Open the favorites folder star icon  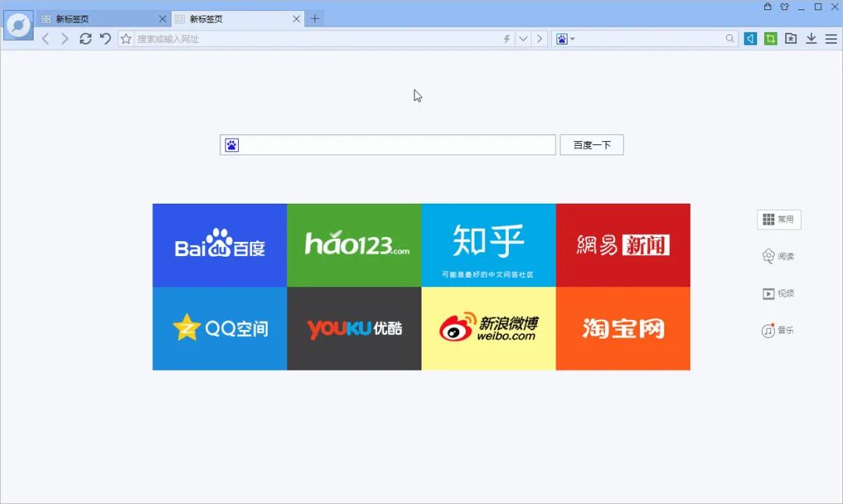click(791, 39)
